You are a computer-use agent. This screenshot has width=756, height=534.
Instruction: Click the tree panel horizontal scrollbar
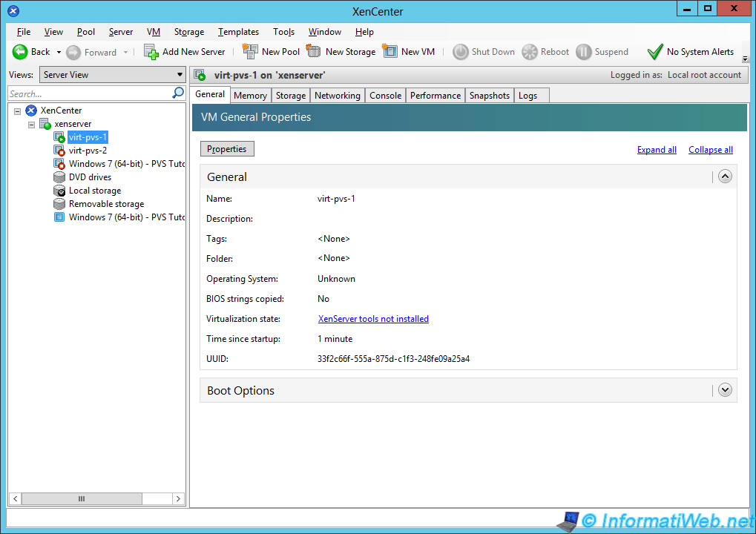pos(82,499)
